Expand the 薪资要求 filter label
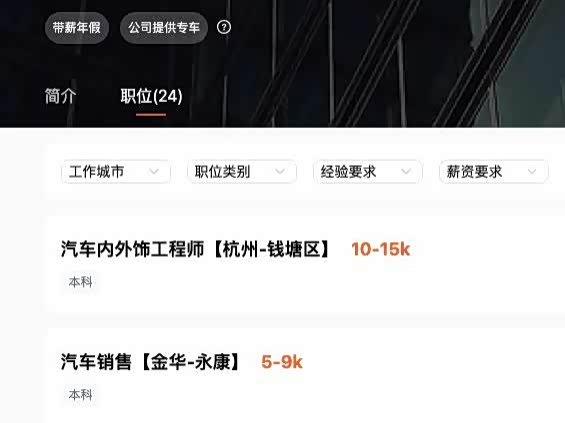 tap(474, 172)
